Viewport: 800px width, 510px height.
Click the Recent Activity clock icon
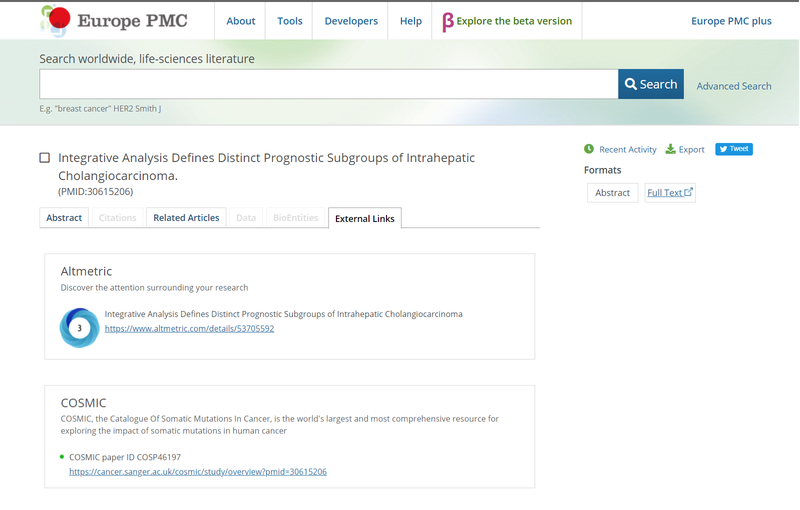pos(589,149)
